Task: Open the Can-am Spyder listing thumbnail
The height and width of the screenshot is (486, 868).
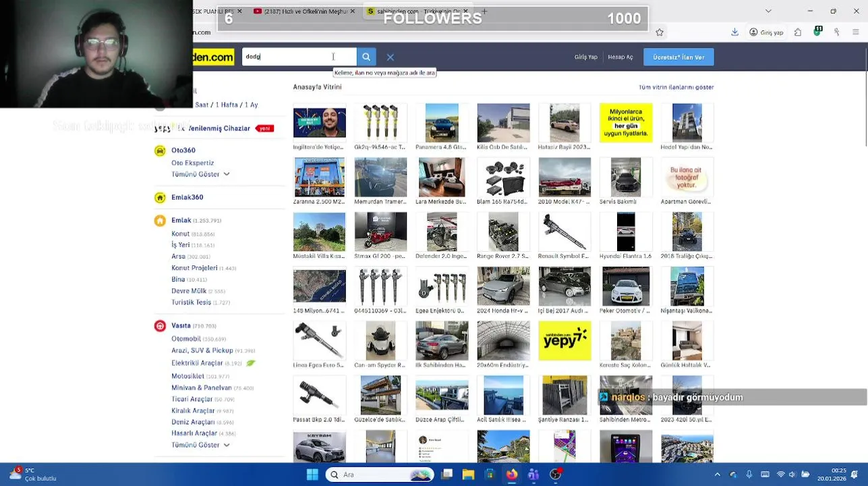Action: 380,340
